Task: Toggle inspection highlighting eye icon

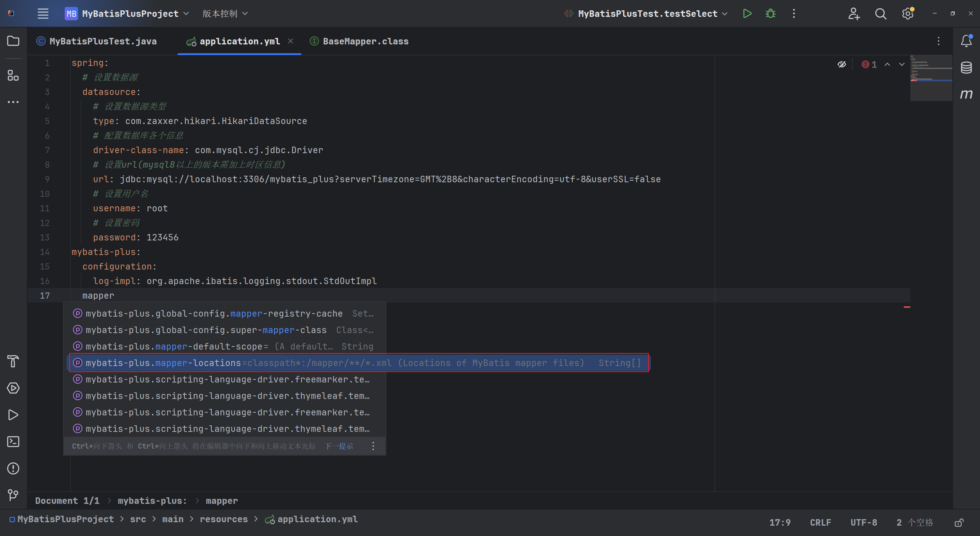Action: point(841,64)
